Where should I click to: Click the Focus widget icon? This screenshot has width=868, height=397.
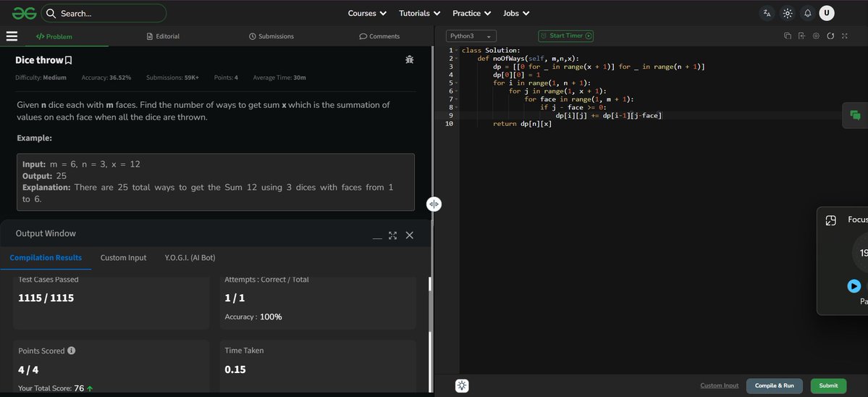[x=830, y=220]
